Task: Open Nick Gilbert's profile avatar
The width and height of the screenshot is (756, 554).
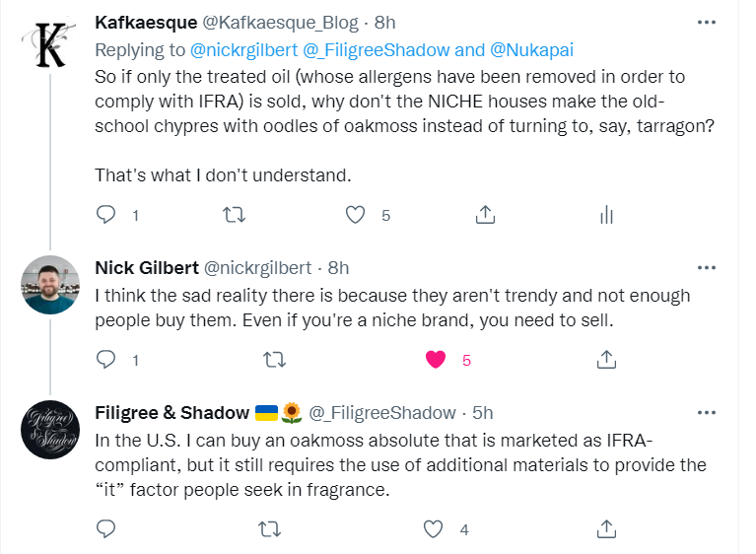Action: [50, 285]
